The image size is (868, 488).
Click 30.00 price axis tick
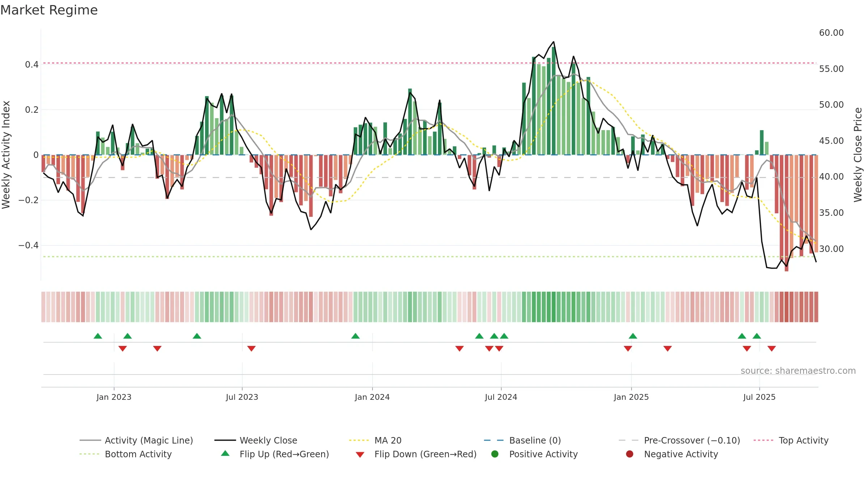831,249
